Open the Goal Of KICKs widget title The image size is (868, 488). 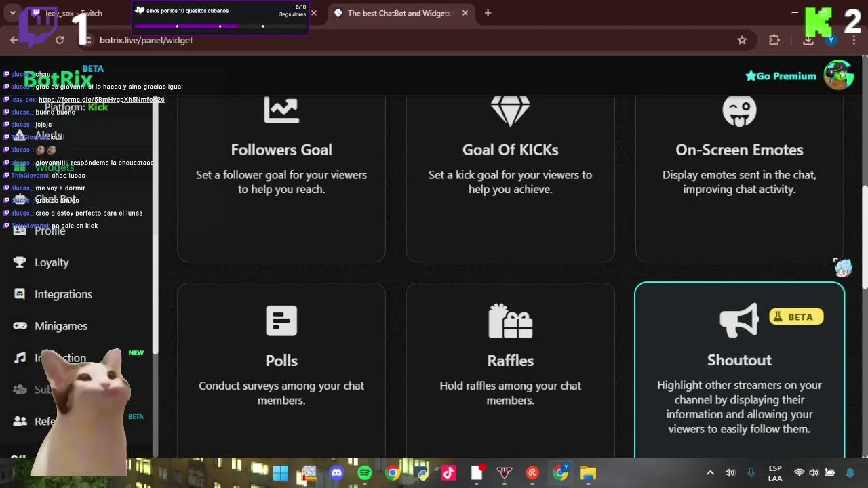[510, 150]
